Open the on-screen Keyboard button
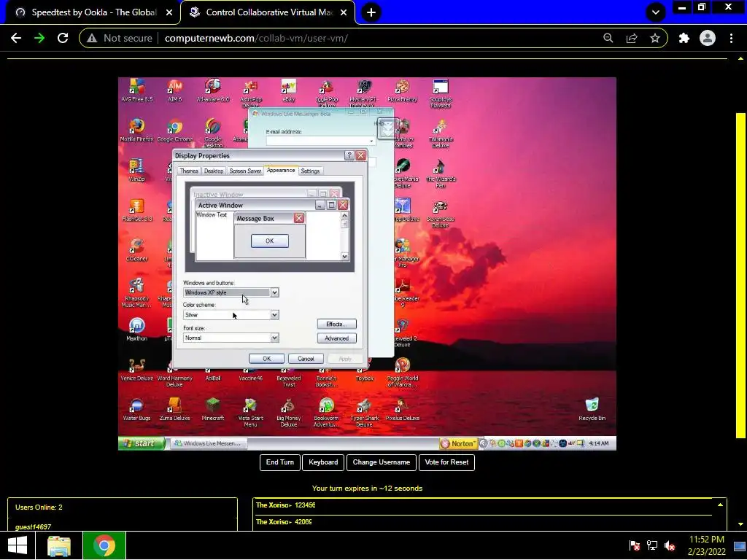The image size is (747, 560). pos(323,462)
